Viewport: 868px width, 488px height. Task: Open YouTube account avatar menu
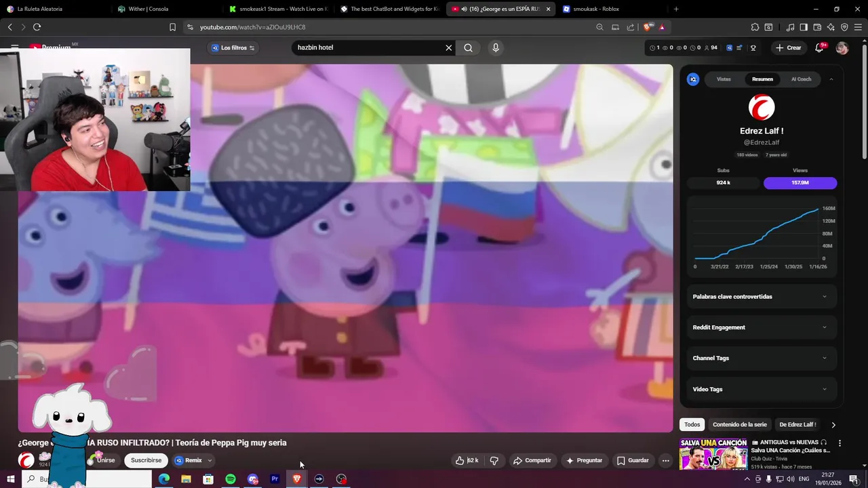tap(842, 47)
